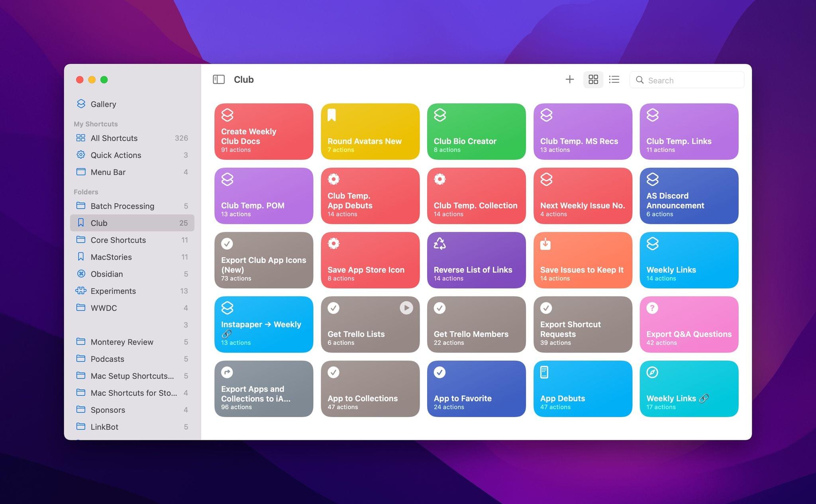The width and height of the screenshot is (816, 504).
Task: Open Obsidian folder
Action: (132, 274)
